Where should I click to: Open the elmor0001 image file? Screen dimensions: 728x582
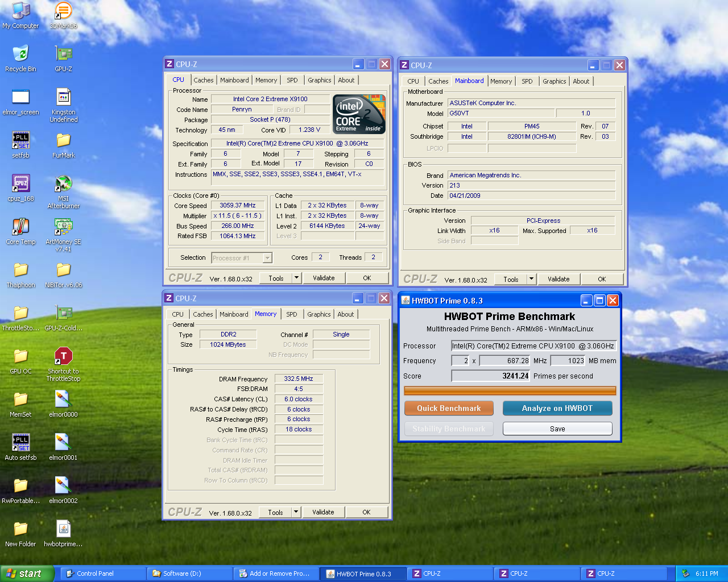pyautogui.click(x=63, y=447)
